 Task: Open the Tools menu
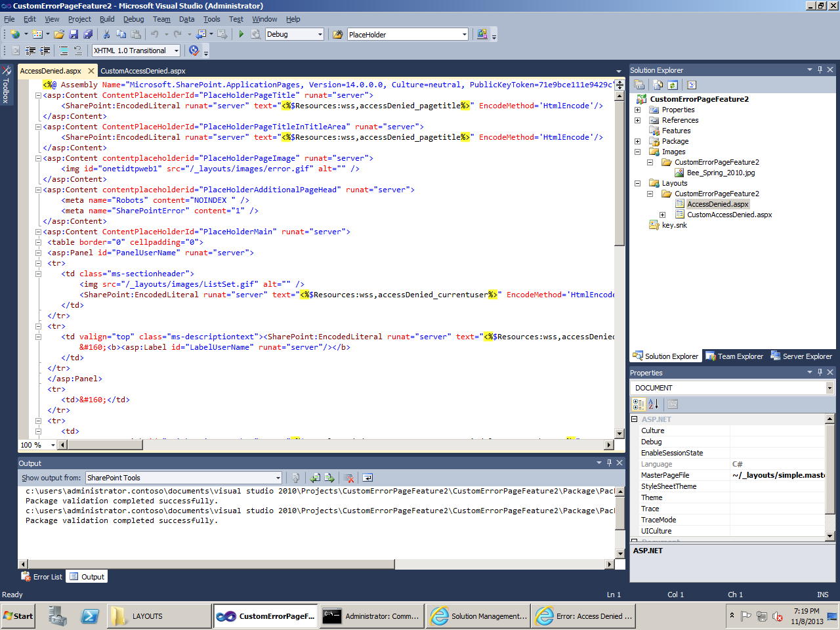[x=211, y=19]
